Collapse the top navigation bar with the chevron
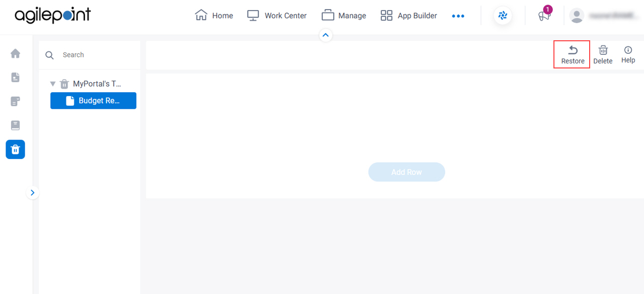This screenshot has height=294, width=644. [326, 35]
